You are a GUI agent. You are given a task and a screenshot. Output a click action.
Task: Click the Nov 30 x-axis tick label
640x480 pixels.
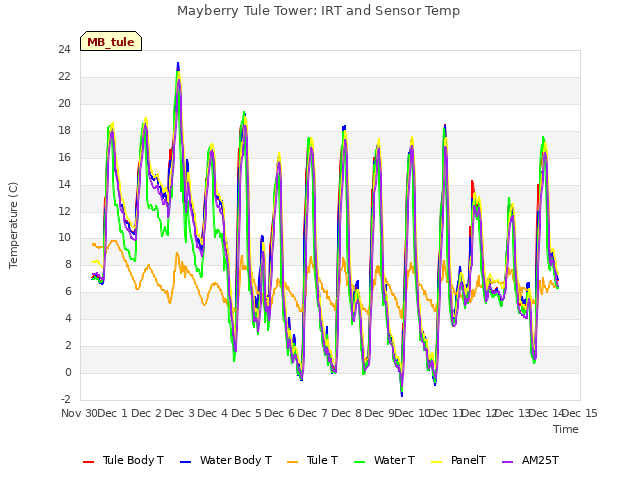(80, 413)
